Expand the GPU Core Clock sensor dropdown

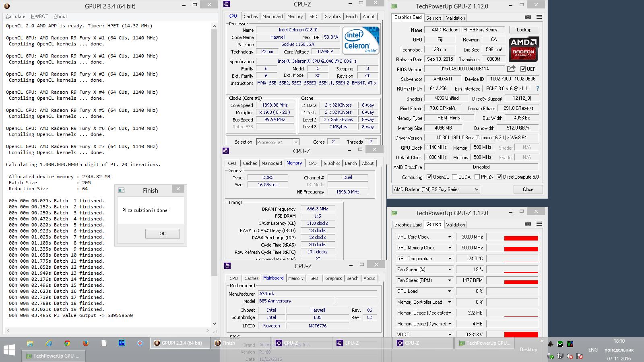point(450,237)
